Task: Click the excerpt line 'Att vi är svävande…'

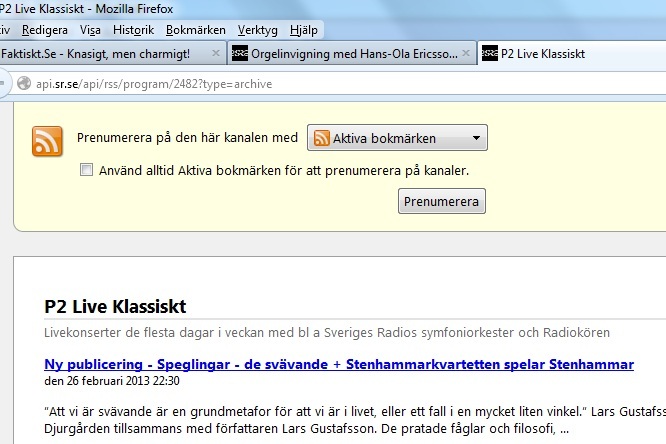Action: click(x=355, y=411)
